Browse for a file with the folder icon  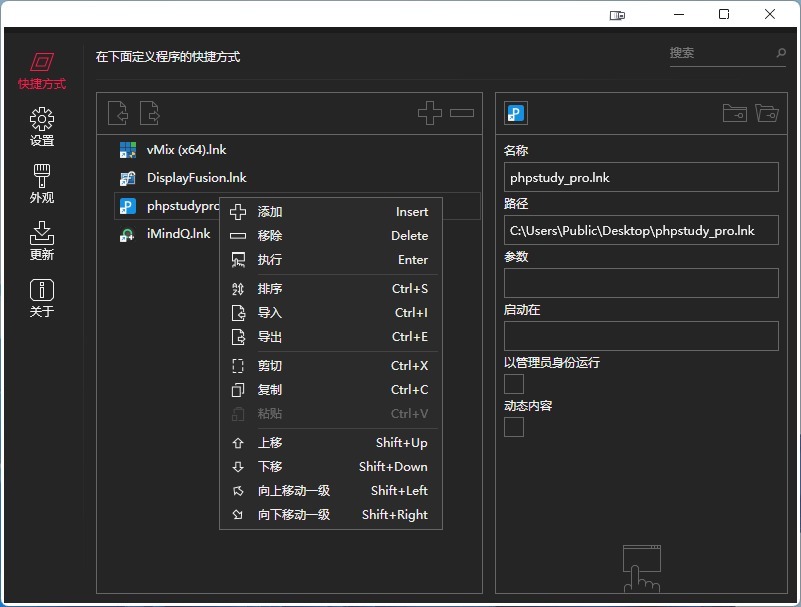point(734,113)
